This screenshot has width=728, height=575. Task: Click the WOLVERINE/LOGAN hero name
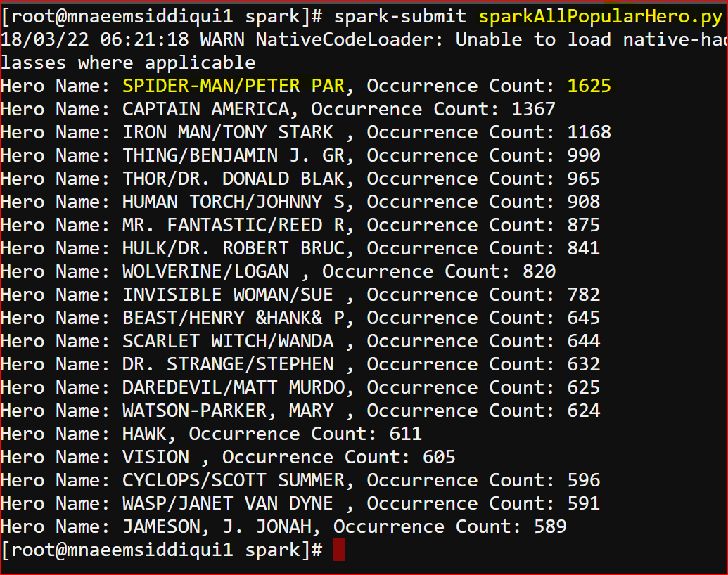(x=205, y=271)
